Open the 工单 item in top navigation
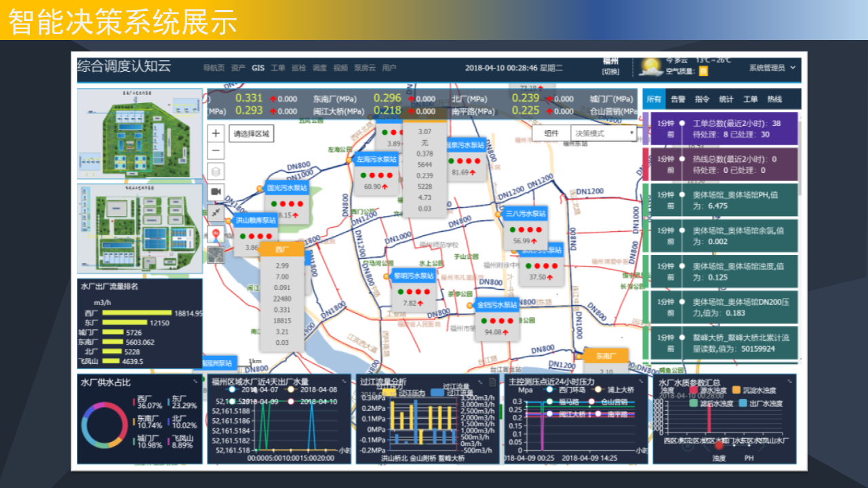 [x=278, y=68]
